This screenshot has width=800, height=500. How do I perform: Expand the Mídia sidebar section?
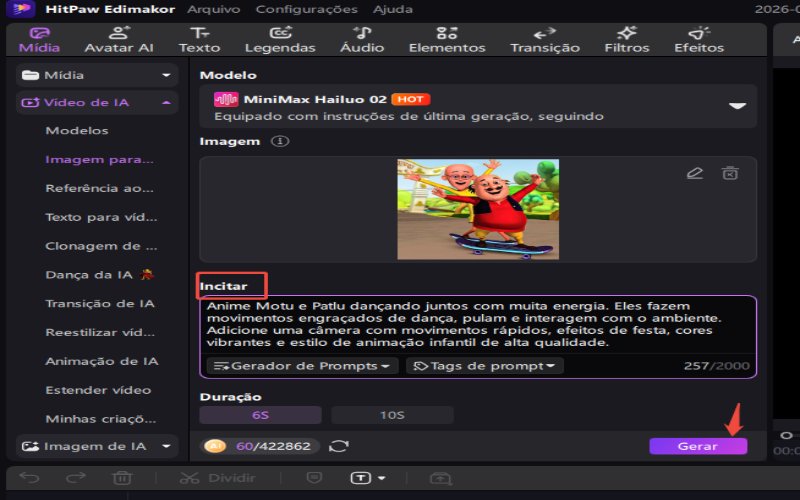point(97,75)
